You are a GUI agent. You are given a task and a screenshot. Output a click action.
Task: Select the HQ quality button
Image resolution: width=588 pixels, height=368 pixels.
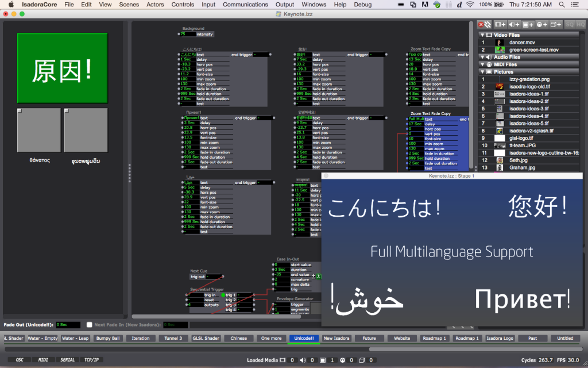tap(581, 25)
